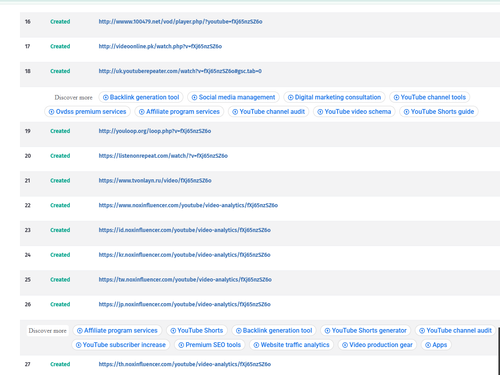The height and width of the screenshot is (375, 500).
Task: Click the YouTube Shorts chip
Action: click(197, 331)
